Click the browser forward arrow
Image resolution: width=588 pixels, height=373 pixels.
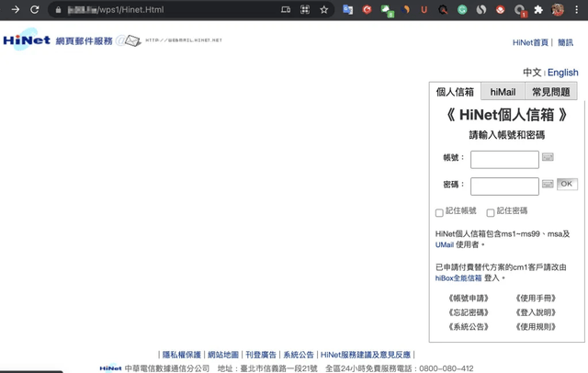16,9
